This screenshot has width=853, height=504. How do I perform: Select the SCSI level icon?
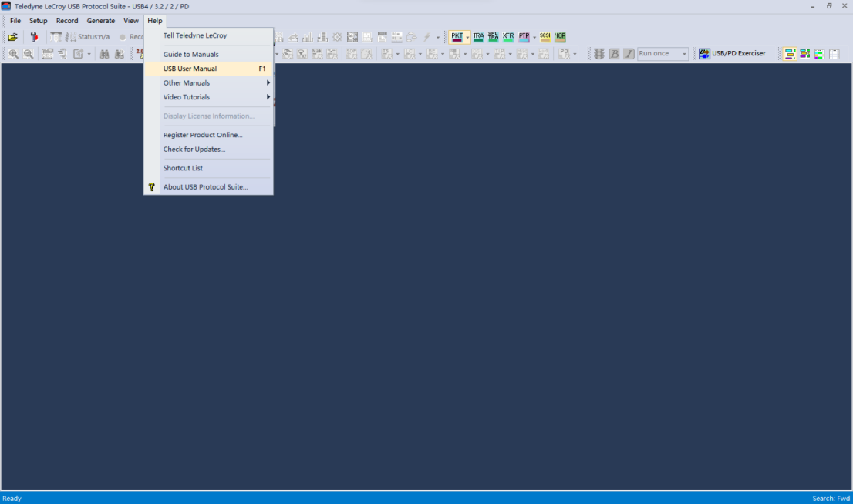[545, 37]
